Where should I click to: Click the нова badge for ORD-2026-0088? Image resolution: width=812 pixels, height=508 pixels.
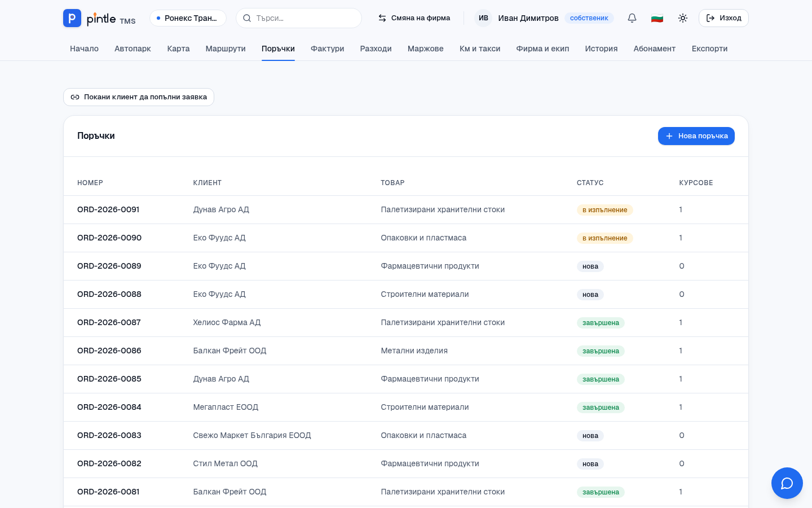[590, 295]
